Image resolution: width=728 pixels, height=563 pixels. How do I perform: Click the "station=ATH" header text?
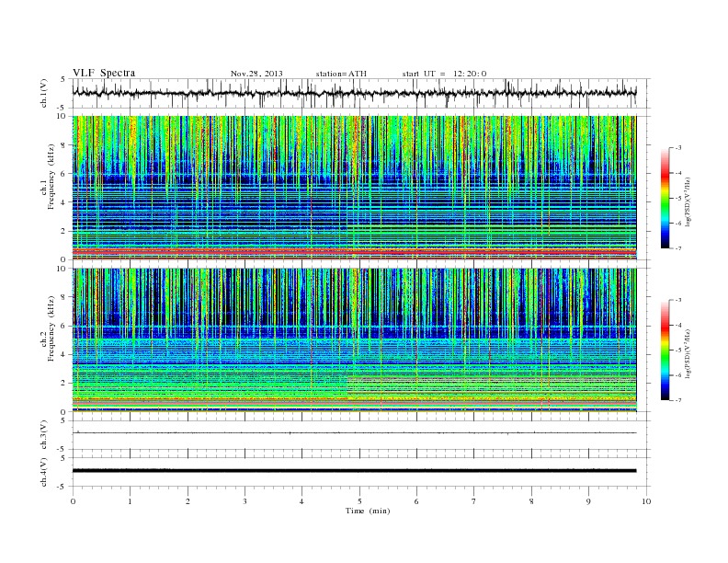341,74
